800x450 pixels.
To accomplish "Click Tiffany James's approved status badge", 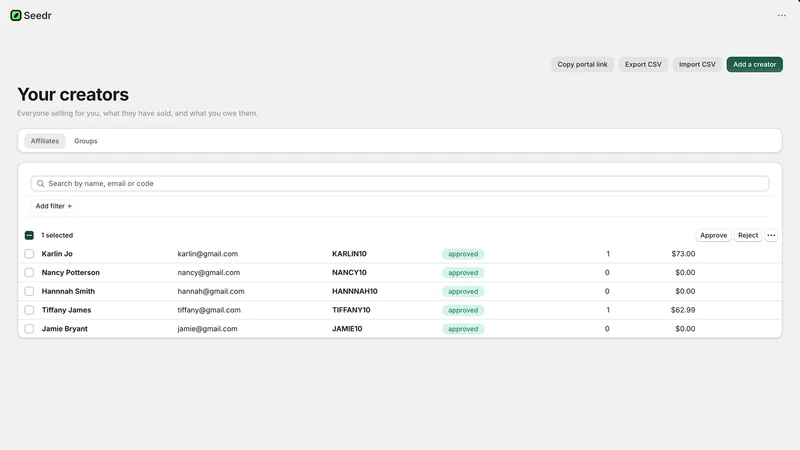I will pyautogui.click(x=463, y=310).
